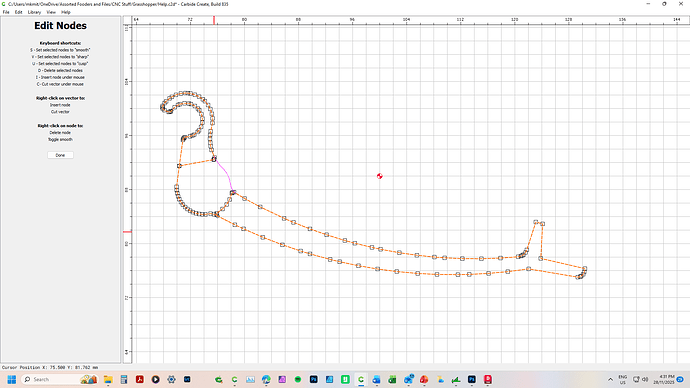Open the volume tray icon
This screenshot has height=388, width=690.
pos(645,379)
